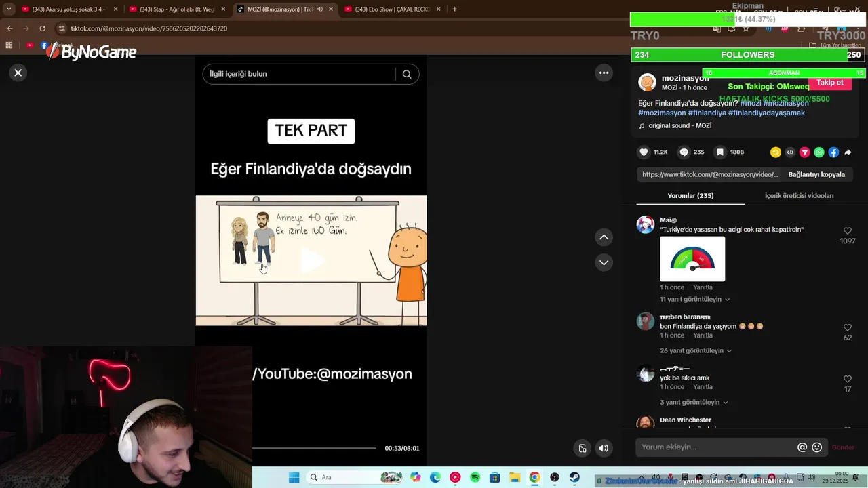Click the search magnifier icon

point(407,74)
